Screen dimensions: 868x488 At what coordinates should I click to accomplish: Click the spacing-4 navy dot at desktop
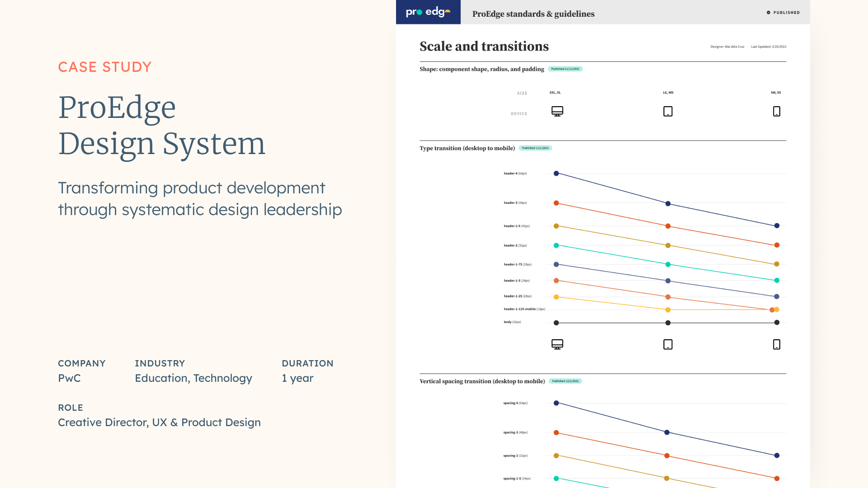click(556, 403)
